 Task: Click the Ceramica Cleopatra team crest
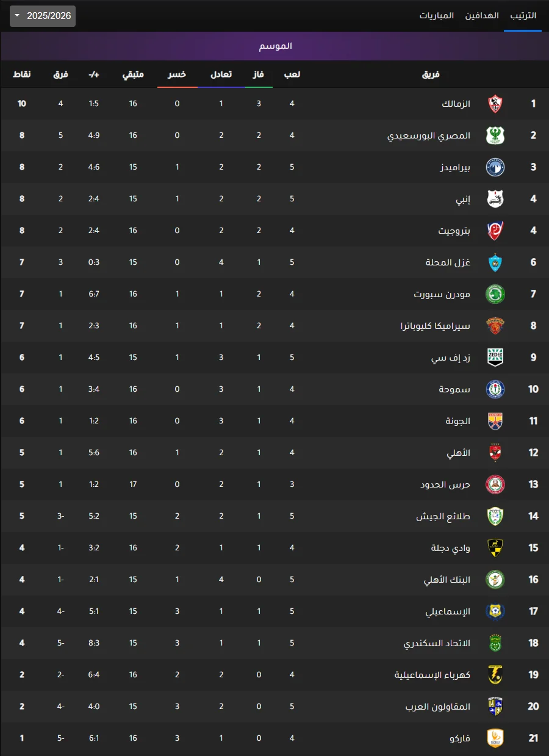pos(495,326)
